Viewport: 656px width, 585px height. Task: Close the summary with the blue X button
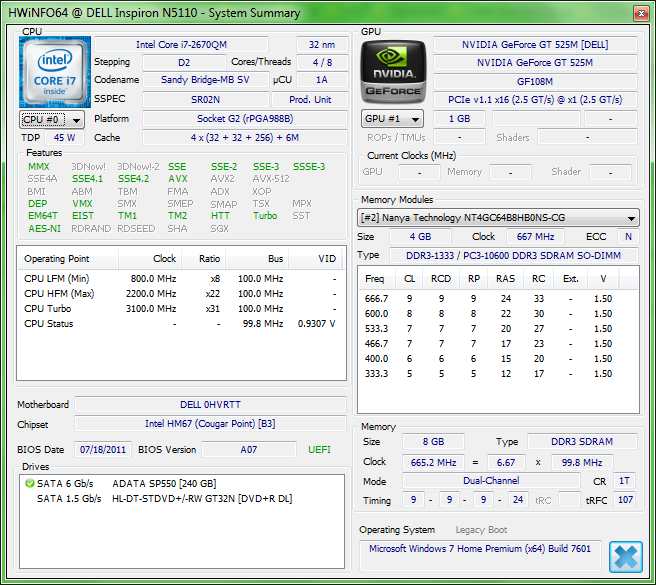pos(625,557)
